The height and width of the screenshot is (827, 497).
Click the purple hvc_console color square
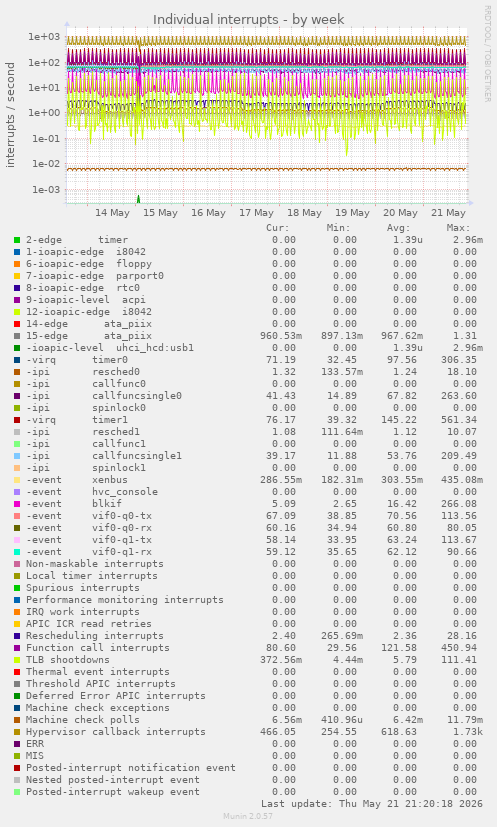pyautogui.click(x=17, y=492)
